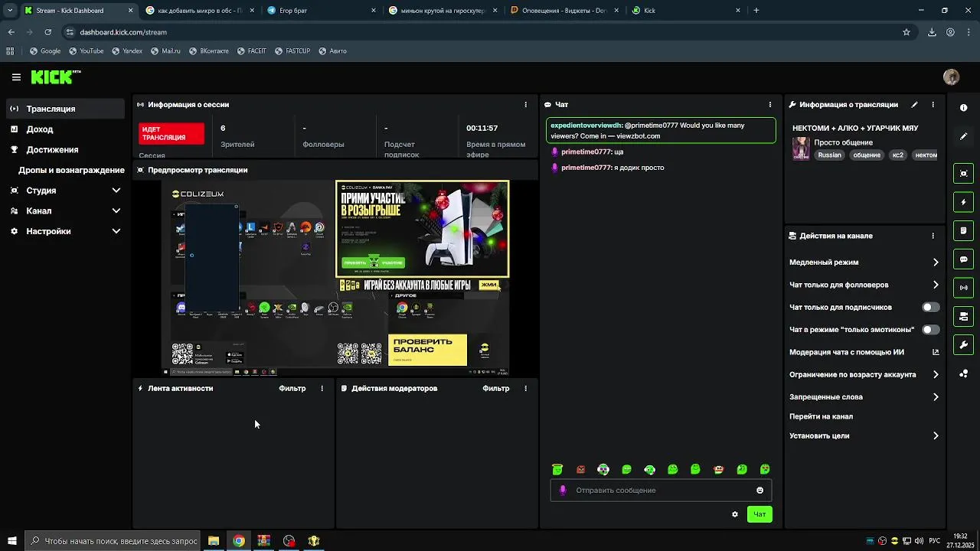Open stream information panel three-dot menu
Screen dimensions: 980x551
(x=933, y=105)
